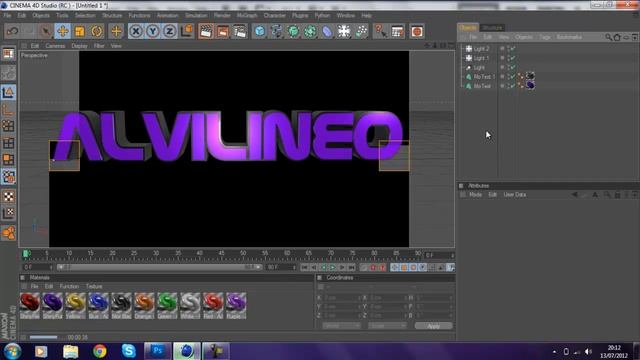Activate the Rotate tool
Image resolution: width=640 pixels, height=360 pixels.
tap(97, 31)
